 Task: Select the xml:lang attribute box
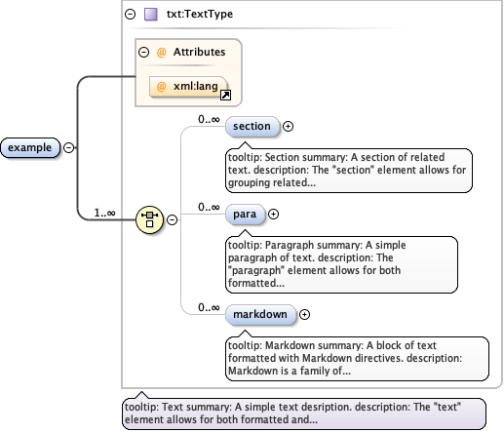pyautogui.click(x=188, y=87)
